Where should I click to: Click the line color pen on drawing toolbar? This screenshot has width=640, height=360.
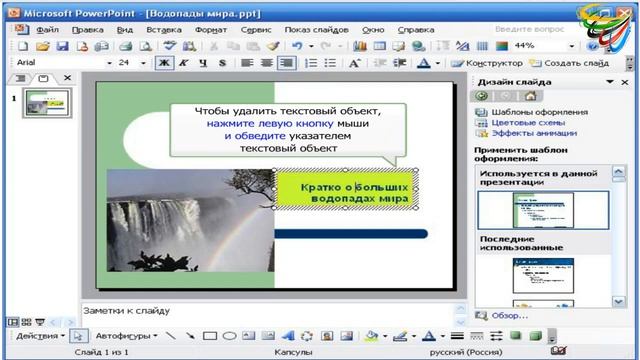coord(400,336)
